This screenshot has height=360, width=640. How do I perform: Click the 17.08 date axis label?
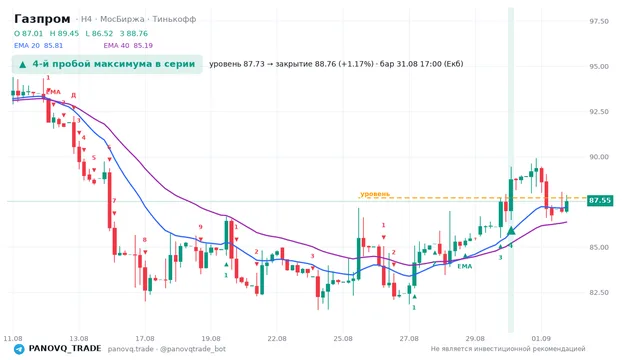(145, 339)
